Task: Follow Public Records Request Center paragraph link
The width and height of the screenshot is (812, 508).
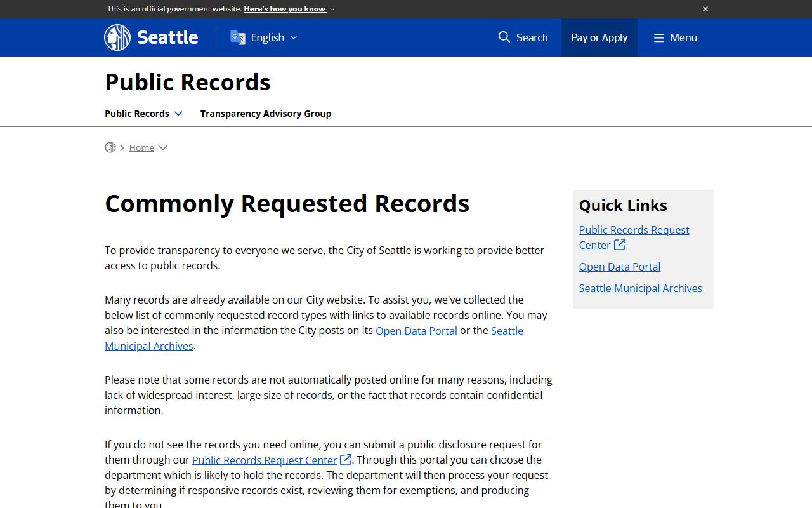Action: [x=265, y=460]
